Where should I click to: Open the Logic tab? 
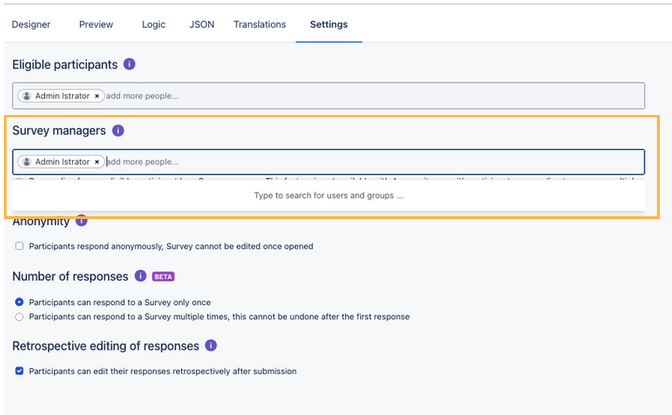[x=154, y=24]
